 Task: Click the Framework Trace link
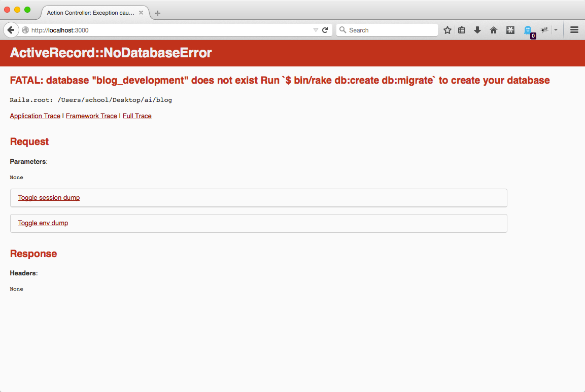point(91,116)
